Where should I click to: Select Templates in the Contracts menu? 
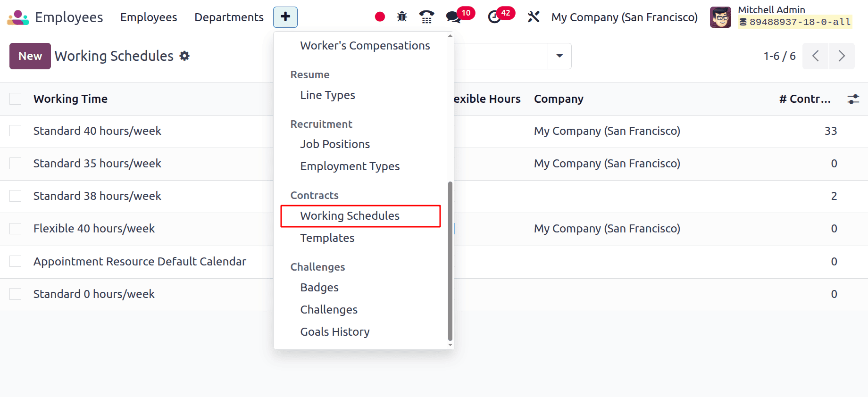tap(327, 238)
